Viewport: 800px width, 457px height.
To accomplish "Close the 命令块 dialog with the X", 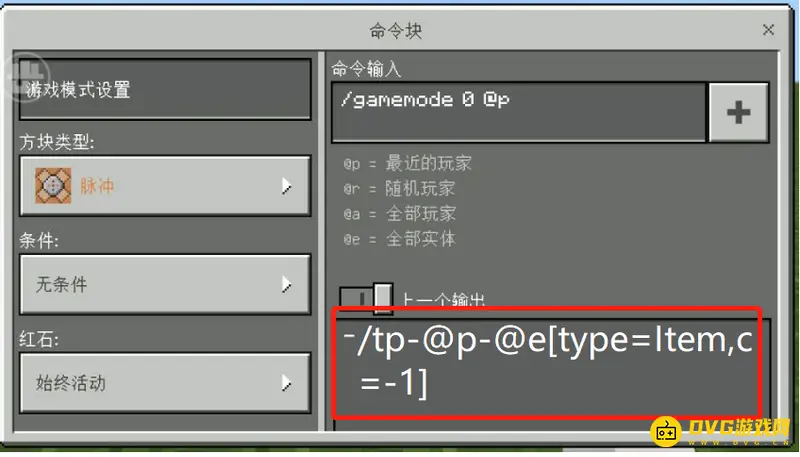I will pyautogui.click(x=768, y=30).
